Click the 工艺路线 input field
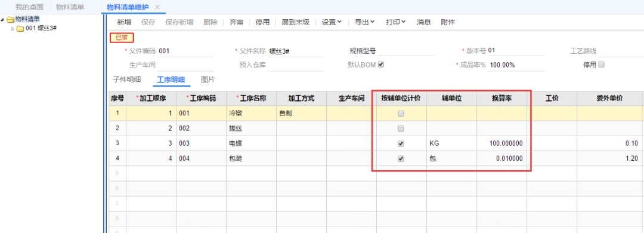The image size is (644, 233). click(x=621, y=51)
